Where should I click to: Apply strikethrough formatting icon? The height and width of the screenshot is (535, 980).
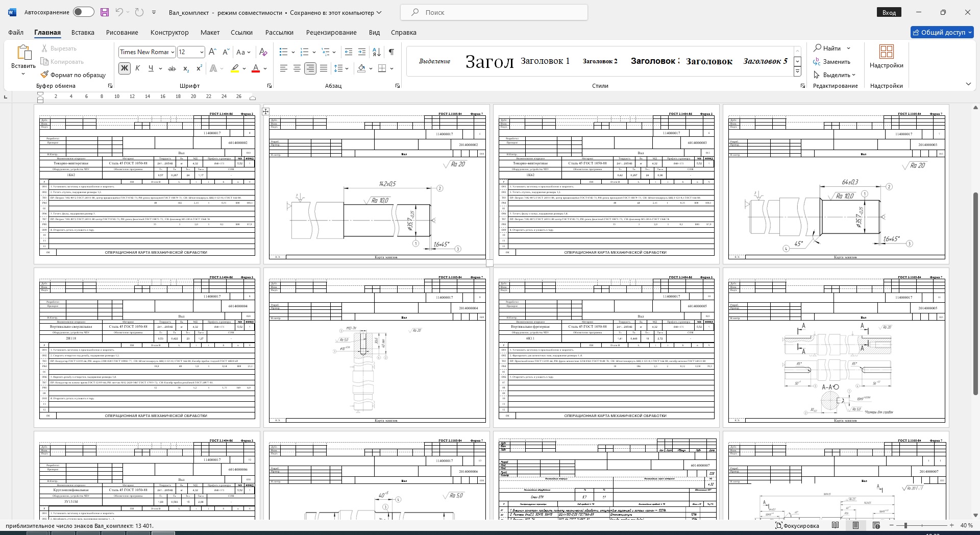pos(172,68)
